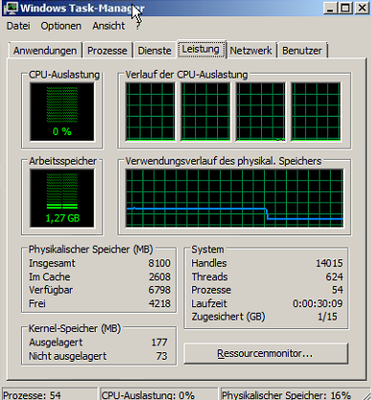This screenshot has width=371, height=400.
Task: Open the Ressourcenmonitor button
Action: point(265,353)
